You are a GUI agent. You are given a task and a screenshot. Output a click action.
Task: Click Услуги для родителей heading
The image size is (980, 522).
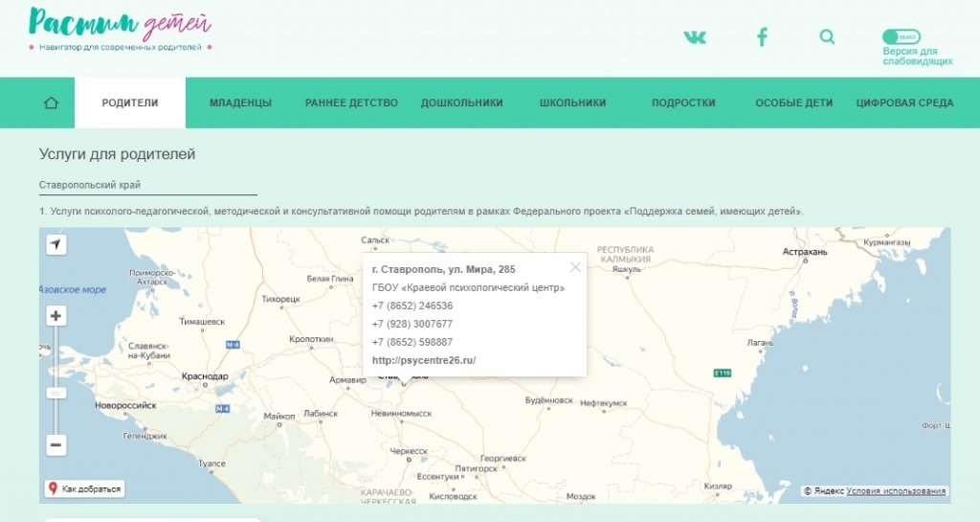click(117, 154)
